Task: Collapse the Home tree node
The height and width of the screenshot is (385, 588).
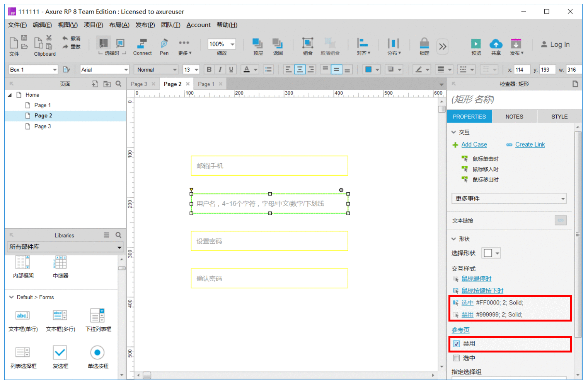Action: pos(10,95)
